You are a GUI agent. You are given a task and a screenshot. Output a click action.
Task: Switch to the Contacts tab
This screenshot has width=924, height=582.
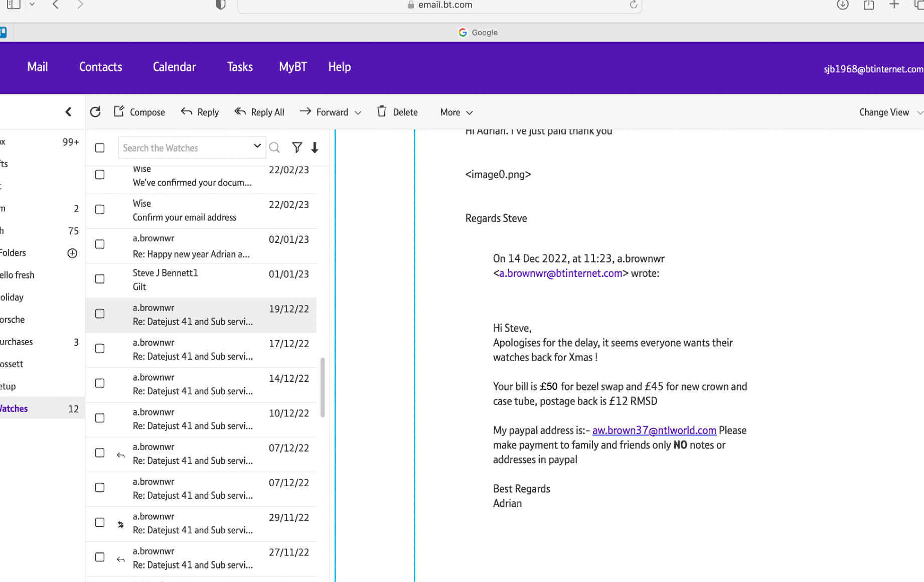[101, 67]
